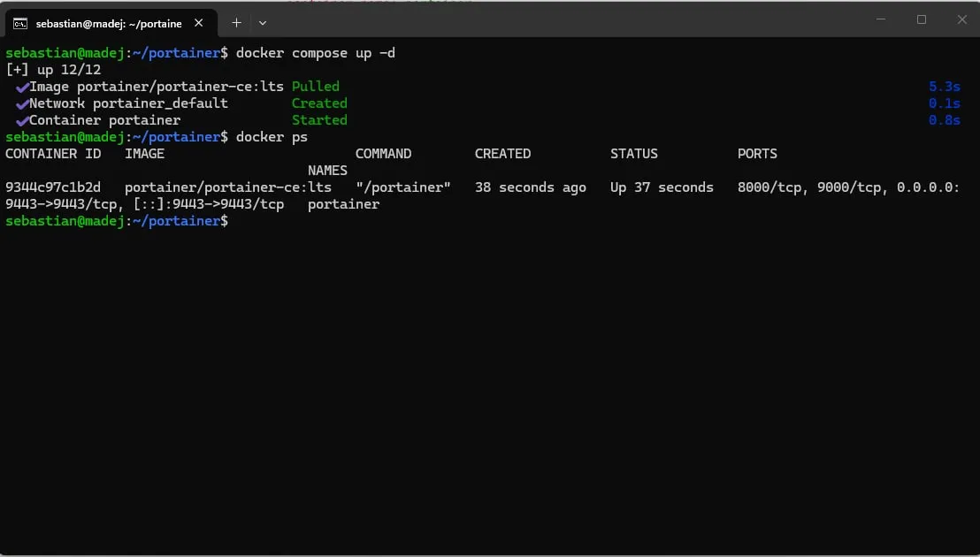The image size is (980, 557).
Task: Click the '[+] up 12/12' line
Action: 53,70
